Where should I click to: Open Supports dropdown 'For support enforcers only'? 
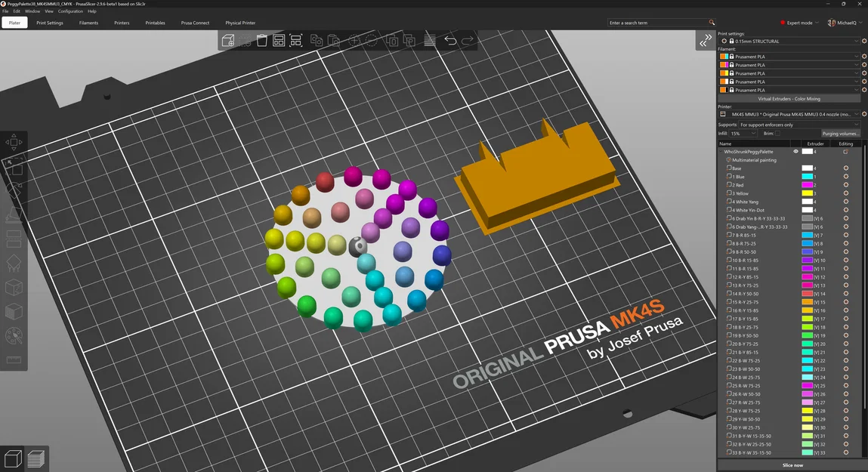tap(799, 125)
